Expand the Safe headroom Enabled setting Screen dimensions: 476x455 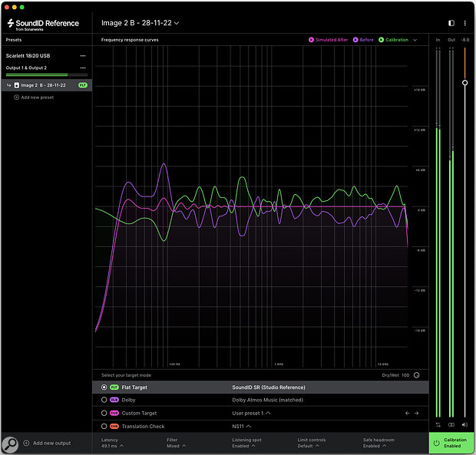coord(378,443)
